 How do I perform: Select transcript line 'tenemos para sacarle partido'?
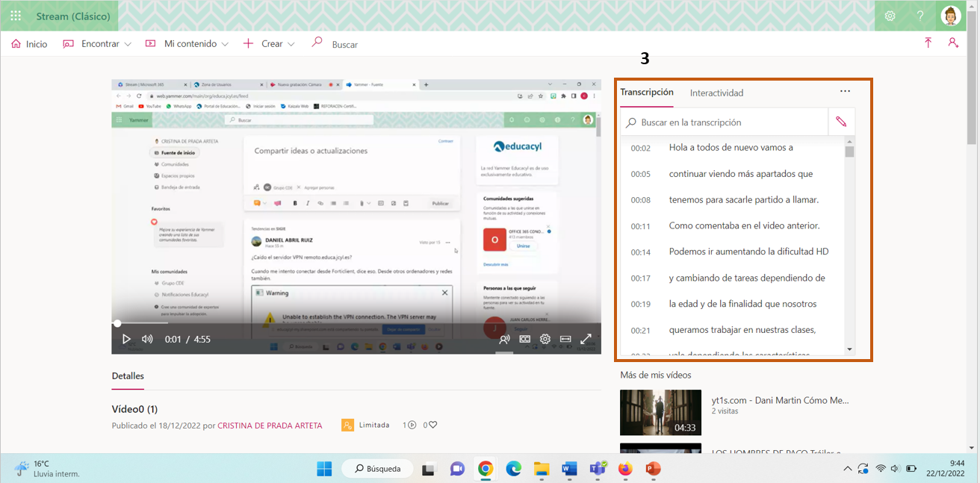(x=744, y=199)
